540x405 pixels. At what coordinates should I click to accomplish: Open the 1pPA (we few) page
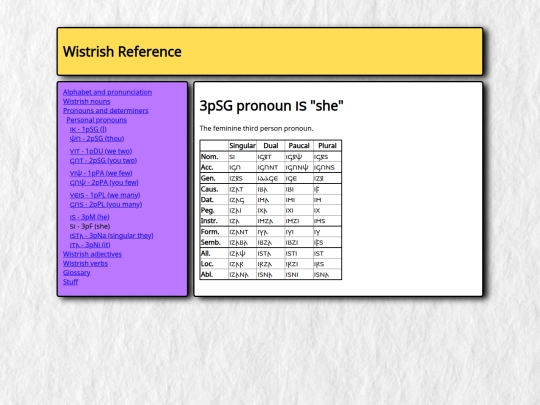click(x=101, y=173)
